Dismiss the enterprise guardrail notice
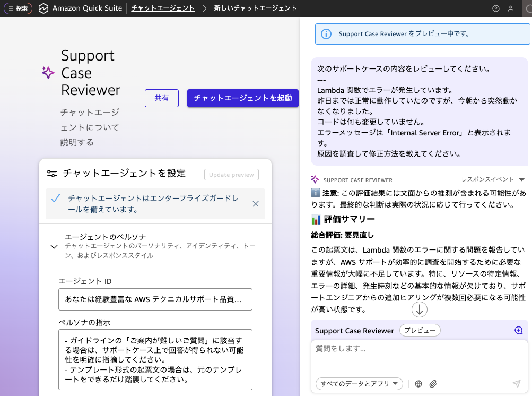The width and height of the screenshot is (532, 396). (255, 204)
